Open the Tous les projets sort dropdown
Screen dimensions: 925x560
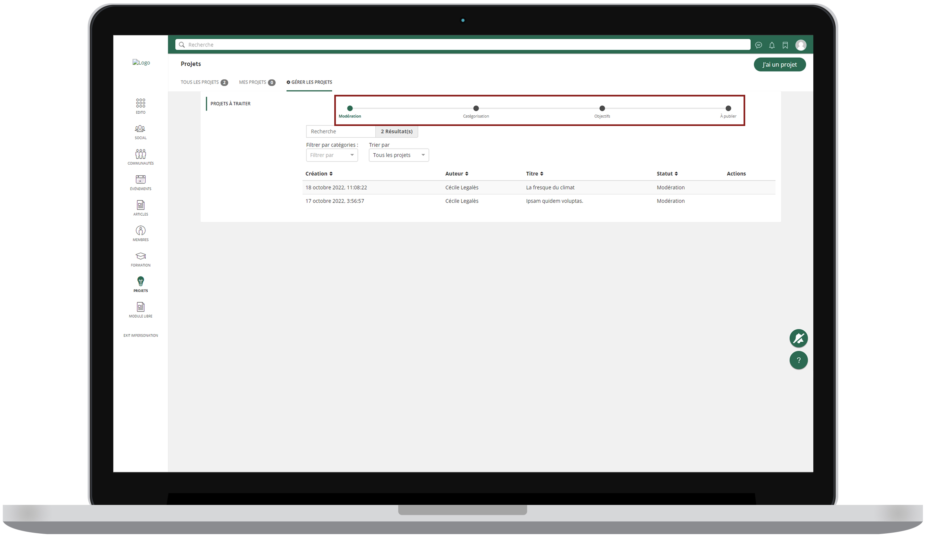(x=398, y=155)
